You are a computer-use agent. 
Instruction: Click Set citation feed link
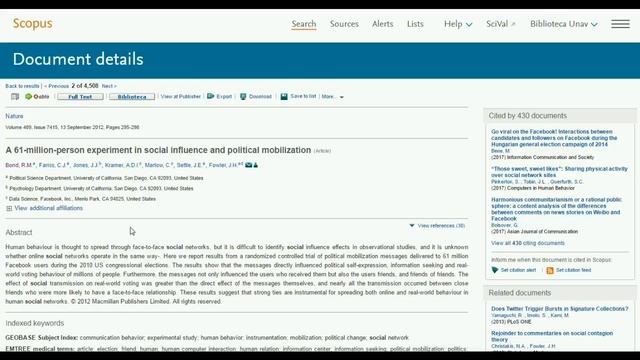click(x=573, y=270)
